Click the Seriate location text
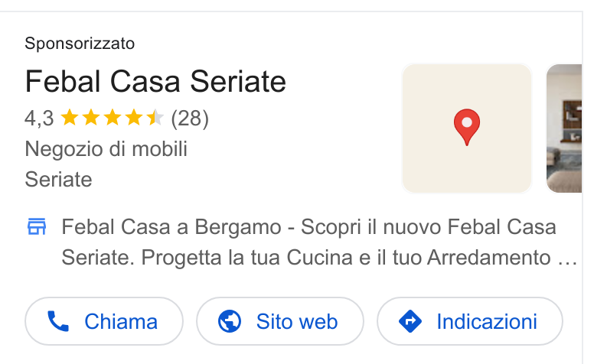594x364 pixels. [x=58, y=180]
